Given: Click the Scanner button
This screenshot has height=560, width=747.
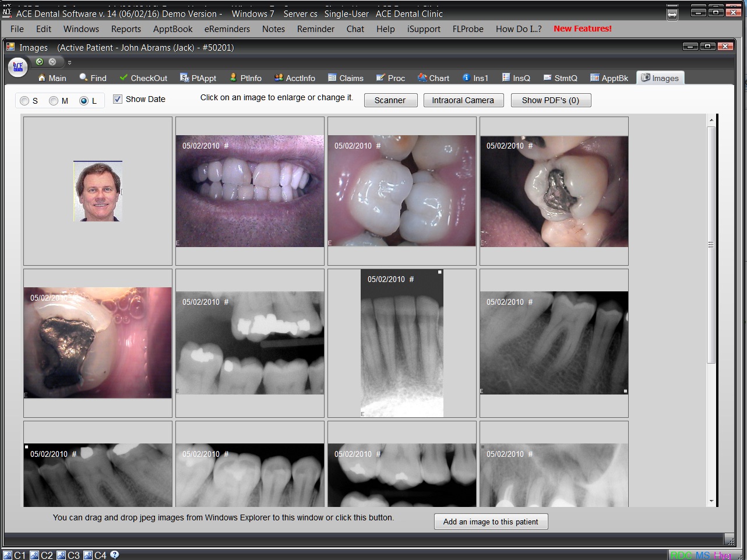Looking at the screenshot, I should [x=390, y=100].
